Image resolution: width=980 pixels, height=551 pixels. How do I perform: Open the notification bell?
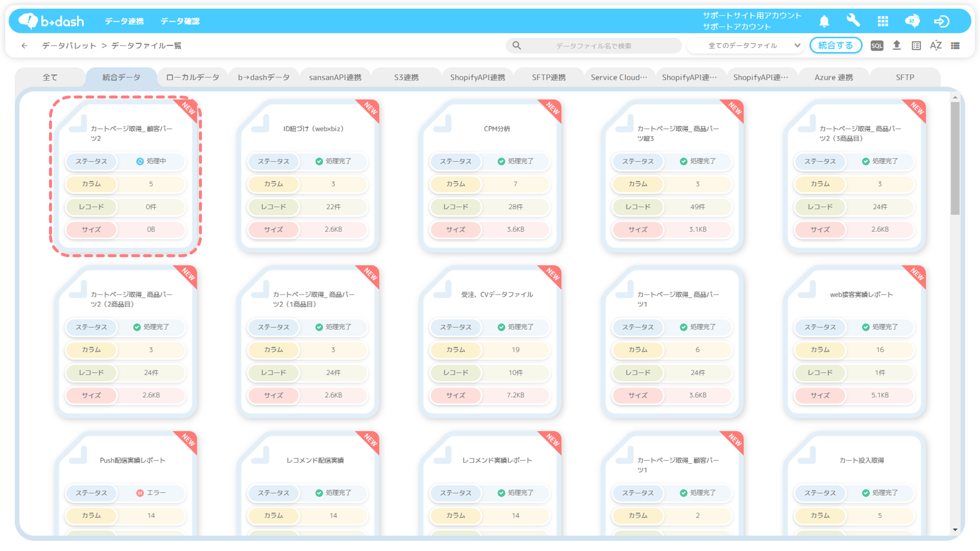[824, 21]
